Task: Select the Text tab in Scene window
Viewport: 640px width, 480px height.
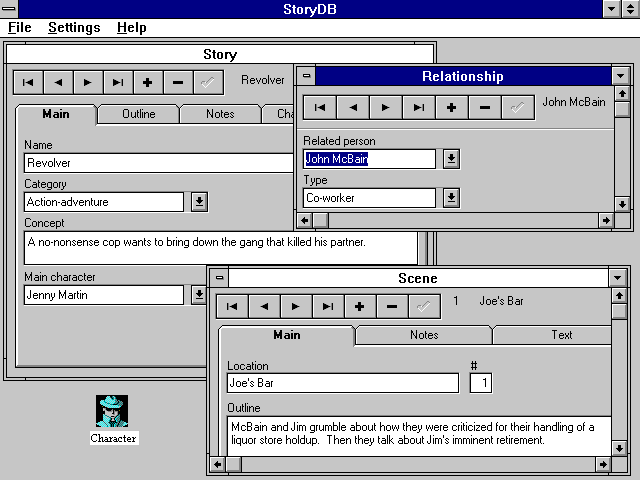Action: (x=561, y=335)
